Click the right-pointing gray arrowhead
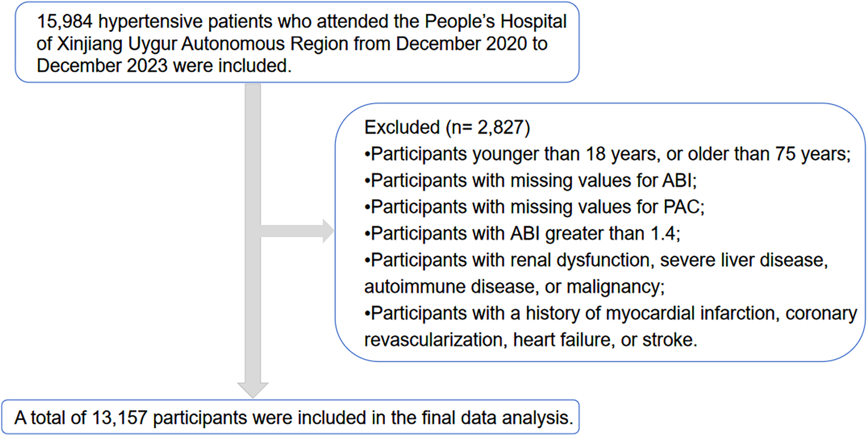Viewport: 868px width, 436px height. tap(328, 231)
